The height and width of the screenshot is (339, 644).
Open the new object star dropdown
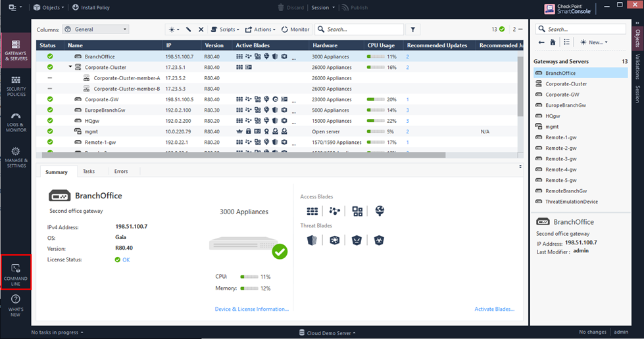point(174,30)
